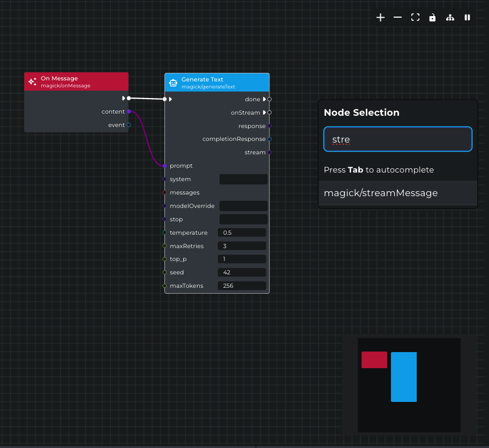Click the content output on On Message node
489x448 pixels.
tap(128, 111)
